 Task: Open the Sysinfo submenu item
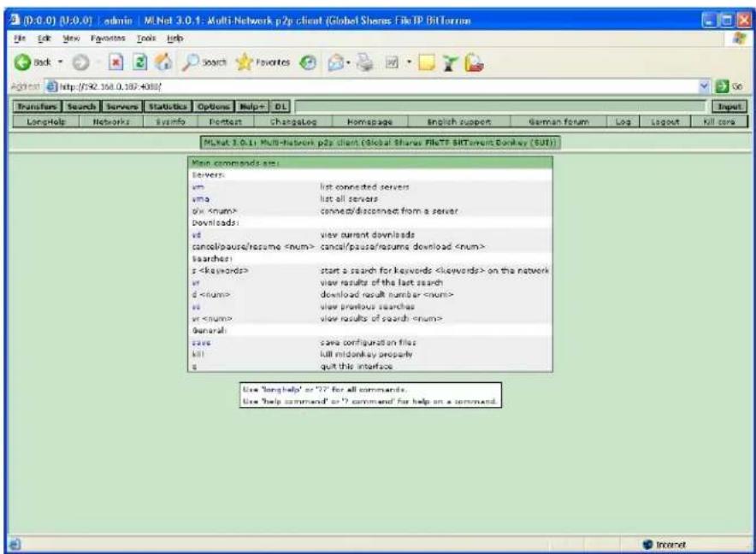coord(171,122)
